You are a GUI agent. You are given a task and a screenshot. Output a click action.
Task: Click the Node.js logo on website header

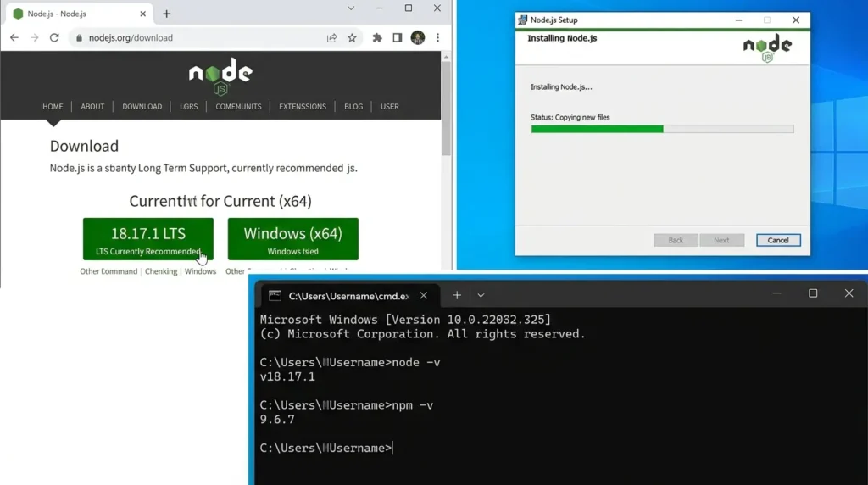pos(220,76)
